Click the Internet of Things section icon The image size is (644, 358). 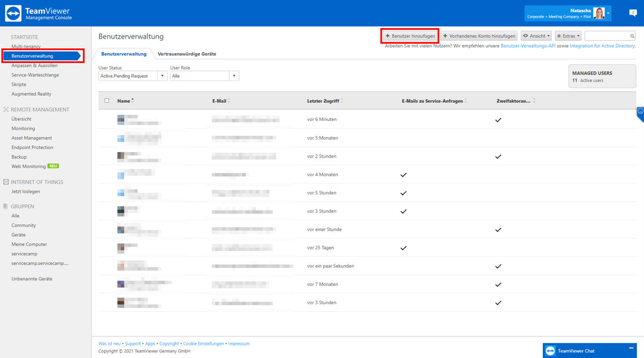coord(6,182)
